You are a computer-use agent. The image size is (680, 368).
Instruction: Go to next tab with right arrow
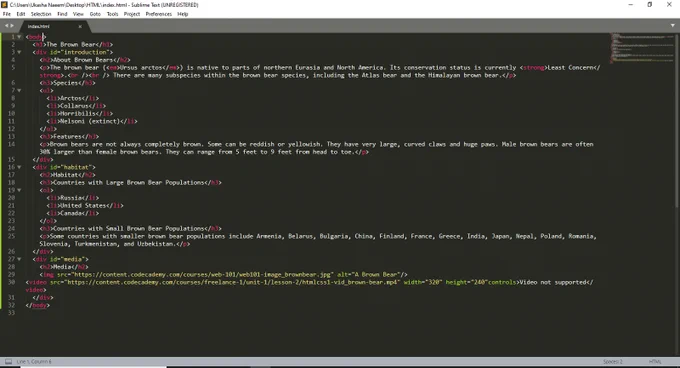(12, 26)
